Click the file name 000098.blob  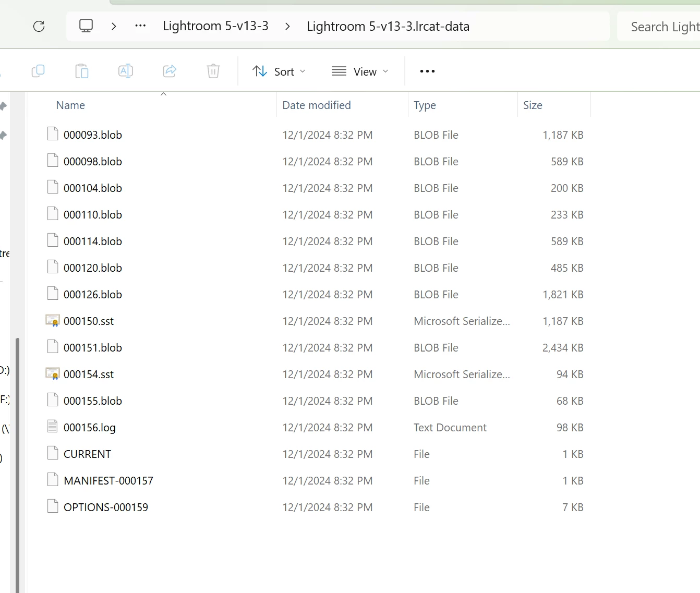pos(93,162)
